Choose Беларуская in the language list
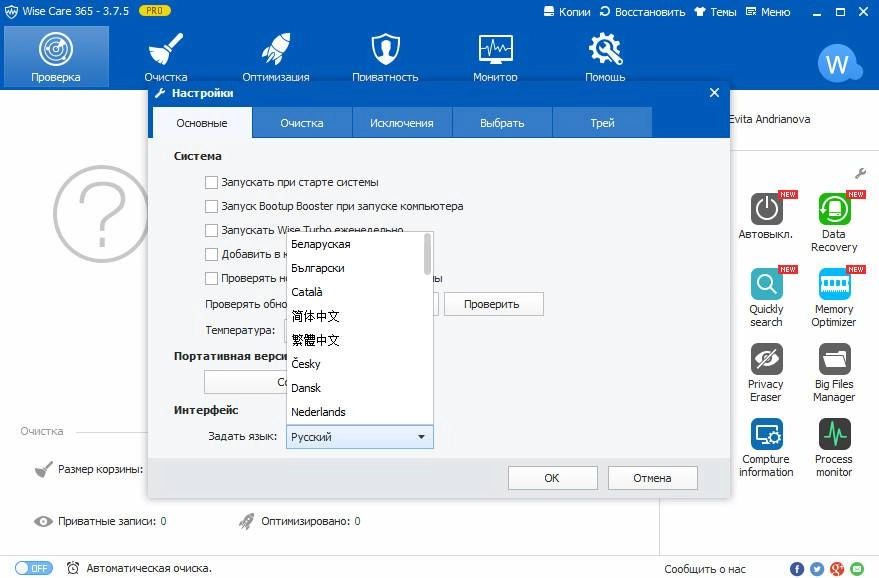The width and height of the screenshot is (879, 578). pos(355,244)
